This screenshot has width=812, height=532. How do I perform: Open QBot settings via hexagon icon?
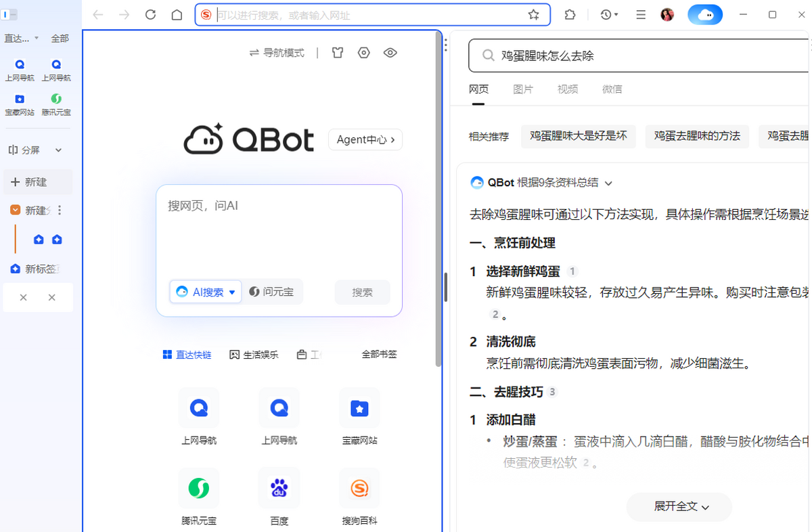tap(363, 52)
